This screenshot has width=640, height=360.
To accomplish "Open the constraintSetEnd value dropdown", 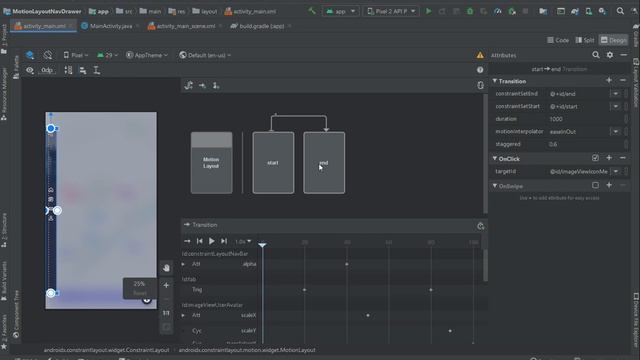I will [615, 93].
